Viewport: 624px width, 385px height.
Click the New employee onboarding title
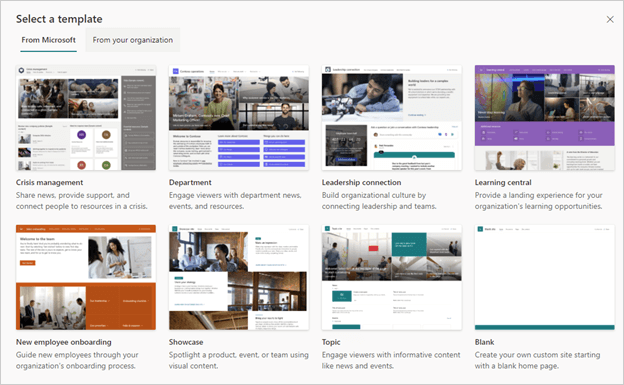[x=64, y=342]
